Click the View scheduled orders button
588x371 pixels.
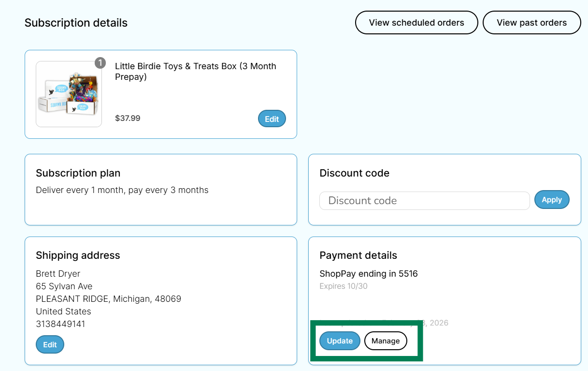point(416,23)
